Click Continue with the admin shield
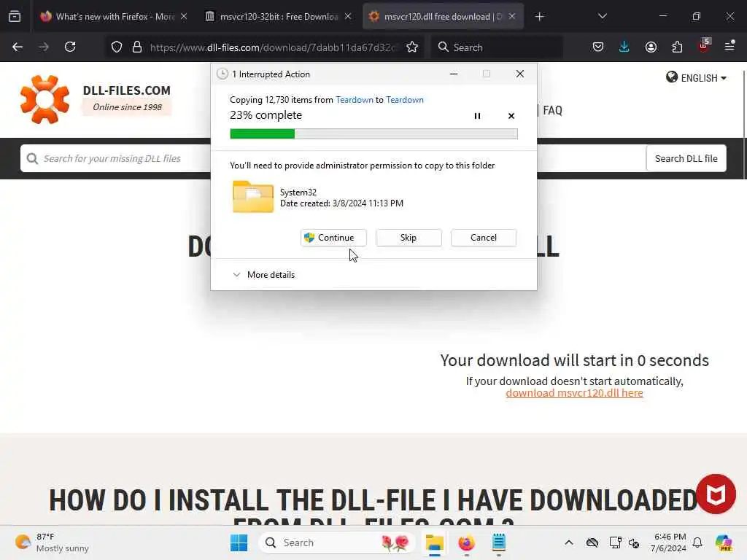This screenshot has width=747, height=560. pos(333,238)
